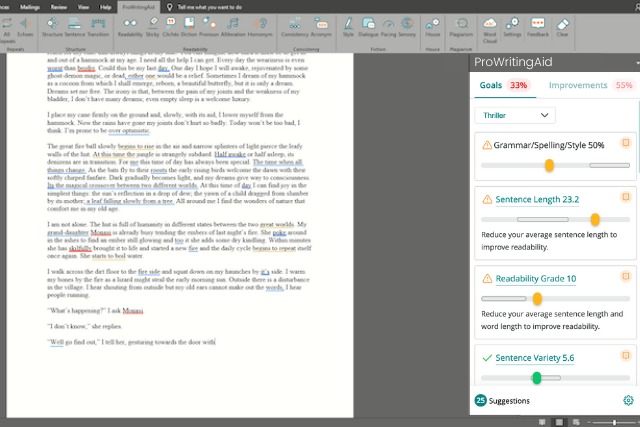Click the Readability Grade slider marker
The width and height of the screenshot is (640, 427).
point(537,299)
